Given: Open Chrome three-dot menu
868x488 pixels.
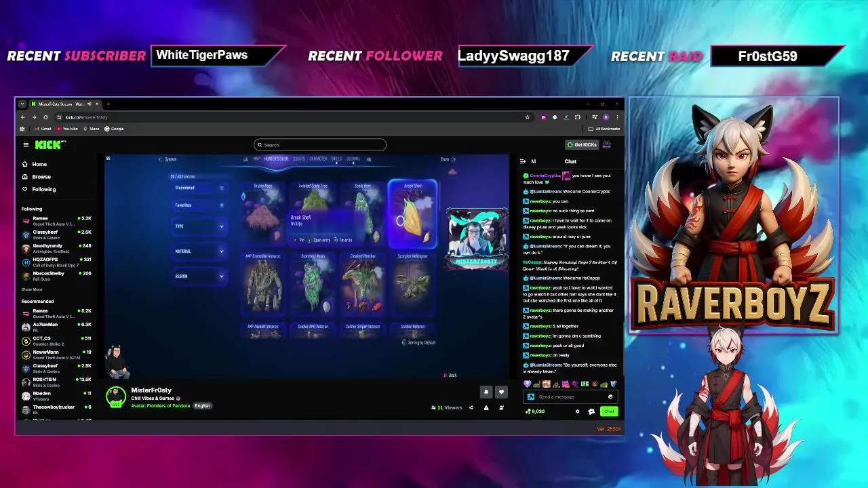Looking at the screenshot, I should (617, 117).
